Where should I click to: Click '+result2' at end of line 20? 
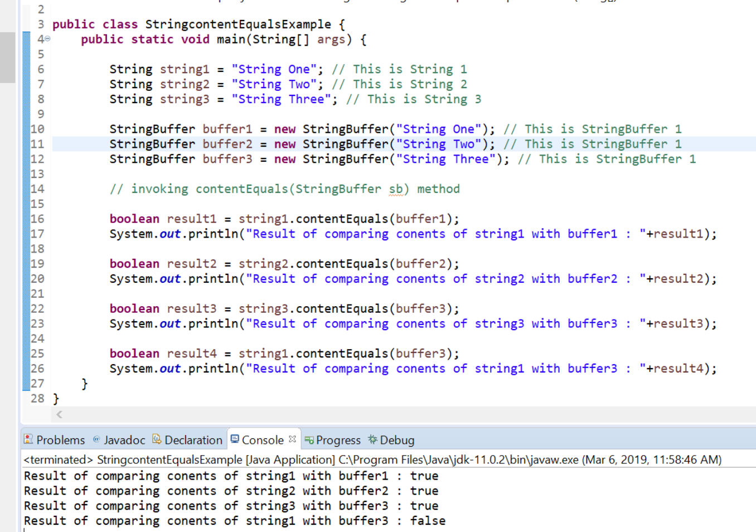coord(675,279)
